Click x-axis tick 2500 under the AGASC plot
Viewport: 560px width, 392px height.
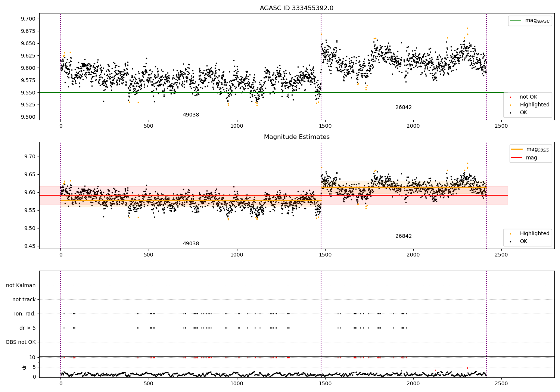pos(501,126)
